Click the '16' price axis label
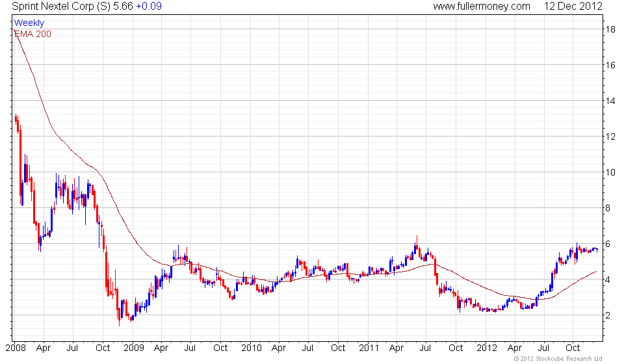This screenshot has width=637, height=364. coord(610,65)
